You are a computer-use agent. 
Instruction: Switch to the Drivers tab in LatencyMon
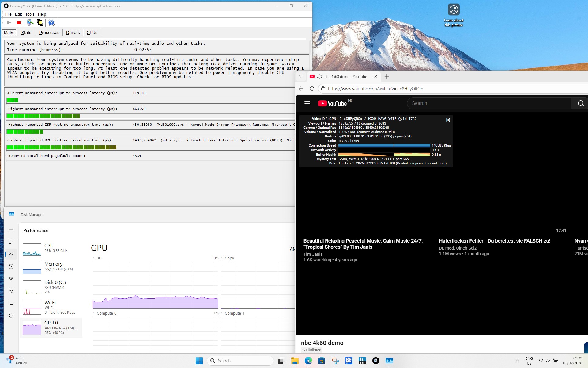tap(73, 33)
